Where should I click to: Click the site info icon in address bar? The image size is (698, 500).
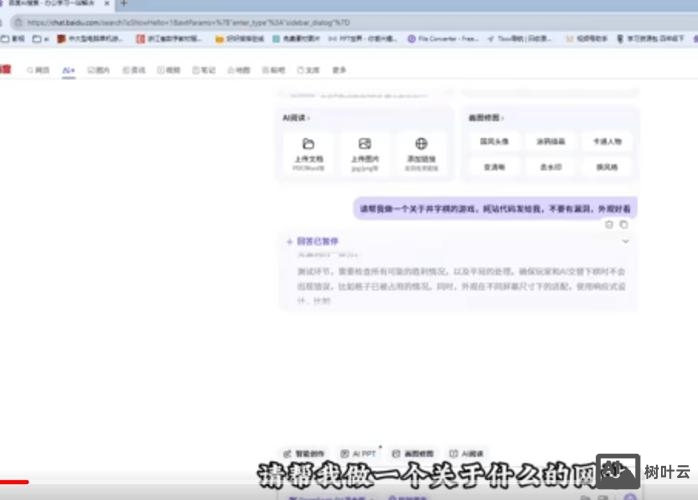pos(19,22)
